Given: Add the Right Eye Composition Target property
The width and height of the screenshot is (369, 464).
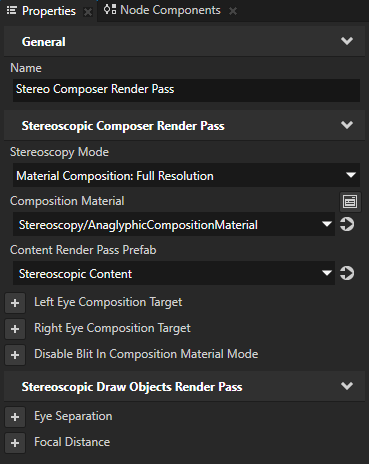Looking at the screenshot, I should click(15, 329).
